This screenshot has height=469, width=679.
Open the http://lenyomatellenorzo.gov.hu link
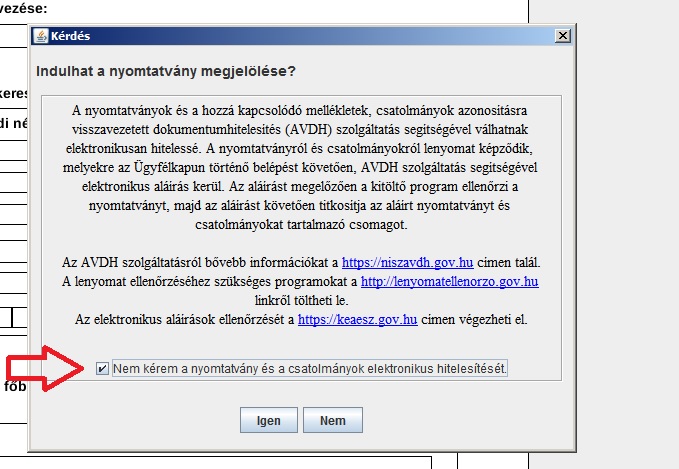click(449, 281)
